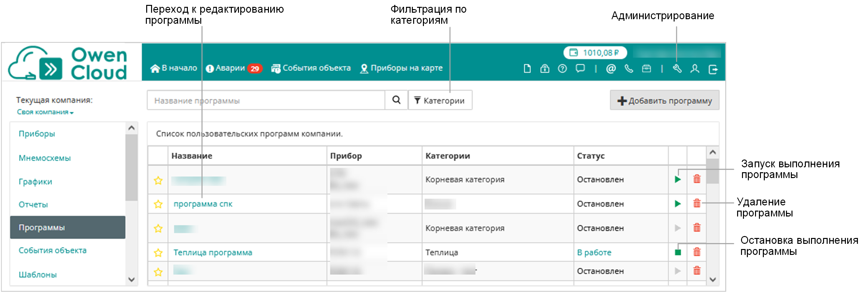Click the search magnifier button

coord(396,100)
